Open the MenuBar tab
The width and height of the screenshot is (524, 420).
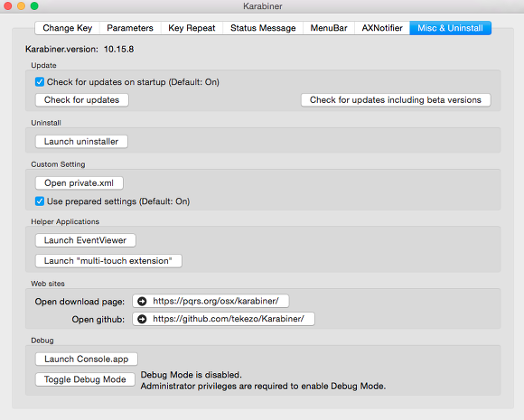click(x=329, y=28)
